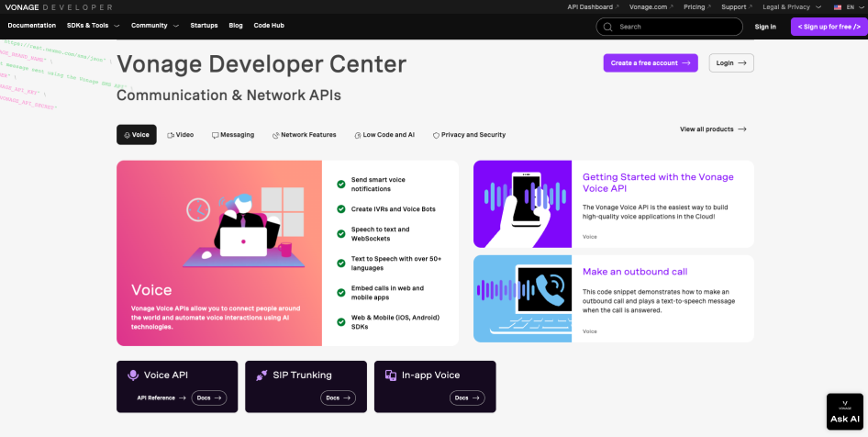Viewport: 868px width, 437px height.
Task: Switch to the Messaging tab
Action: (233, 135)
